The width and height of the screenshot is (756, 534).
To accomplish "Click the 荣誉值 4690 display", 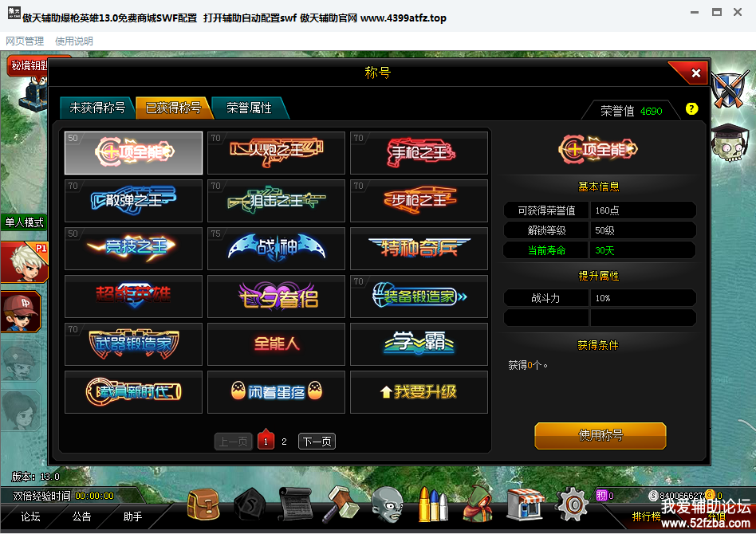I will pyautogui.click(x=631, y=112).
